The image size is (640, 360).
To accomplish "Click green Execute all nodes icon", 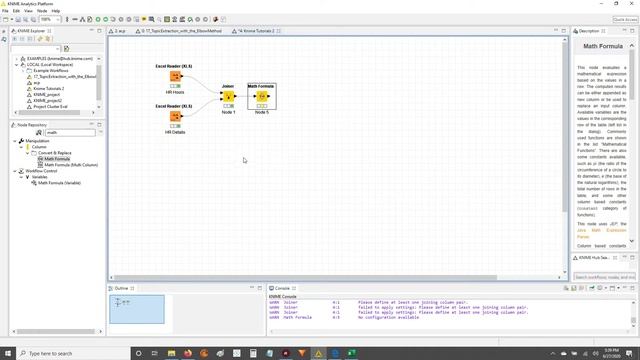I will click(x=106, y=19).
